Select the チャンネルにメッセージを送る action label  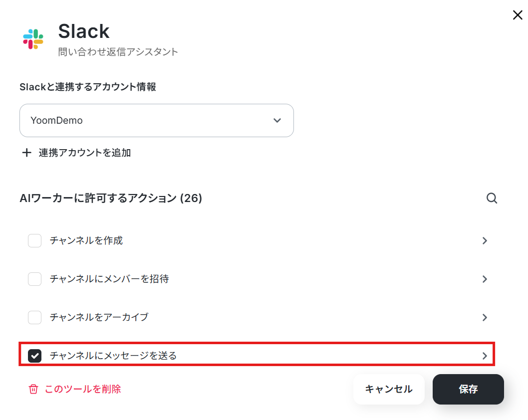pyautogui.click(x=113, y=356)
